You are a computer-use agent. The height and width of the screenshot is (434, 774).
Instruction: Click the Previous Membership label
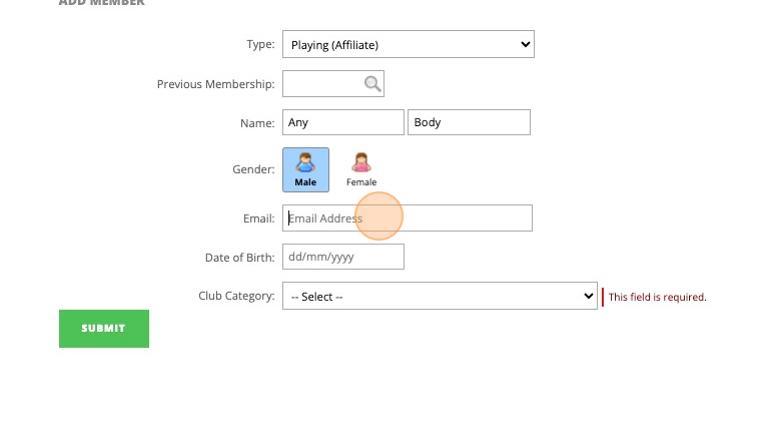coord(215,84)
